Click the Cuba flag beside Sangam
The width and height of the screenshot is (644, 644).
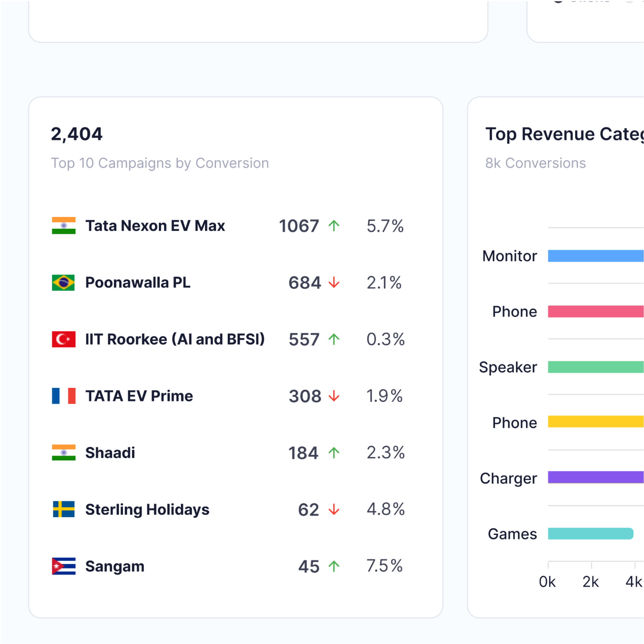(64, 566)
